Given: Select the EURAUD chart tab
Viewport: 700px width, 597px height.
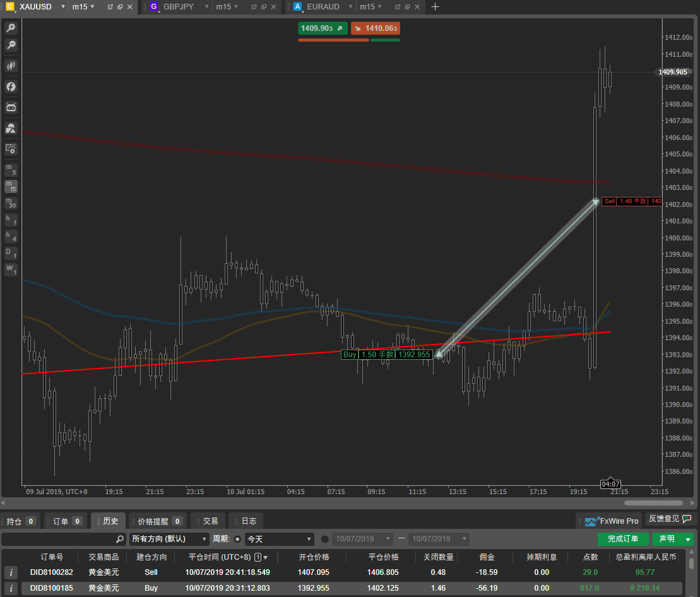Looking at the screenshot, I should (323, 7).
